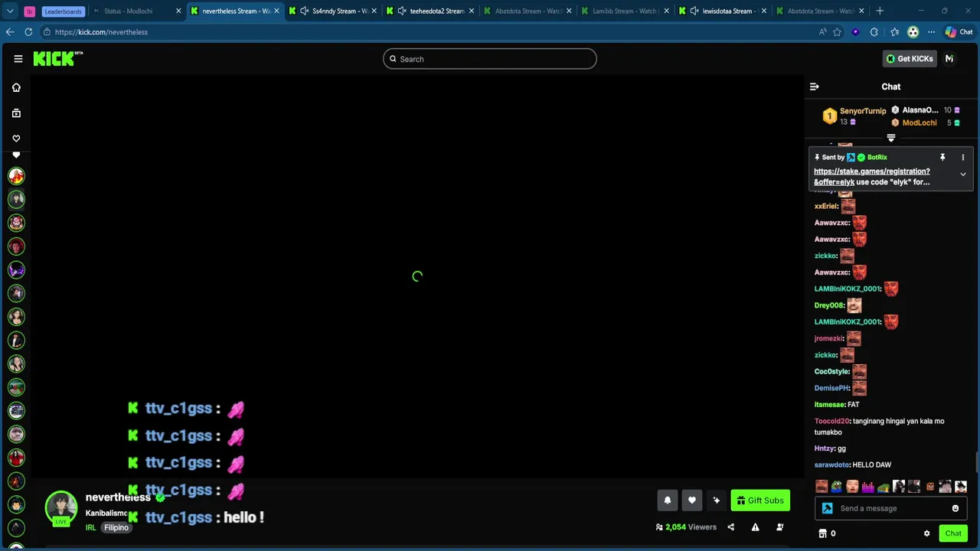Click the notification bell button
Viewport: 980px width, 551px height.
(667, 500)
